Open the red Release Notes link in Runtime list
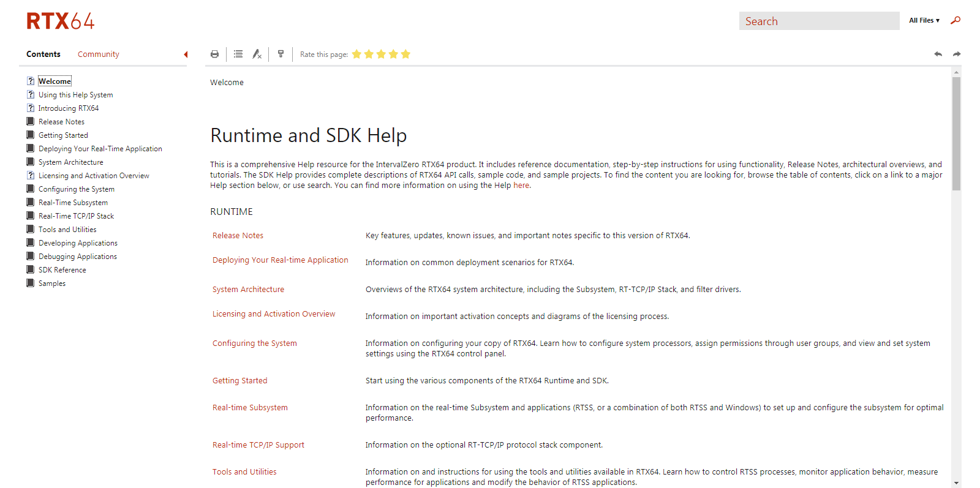 coord(238,236)
